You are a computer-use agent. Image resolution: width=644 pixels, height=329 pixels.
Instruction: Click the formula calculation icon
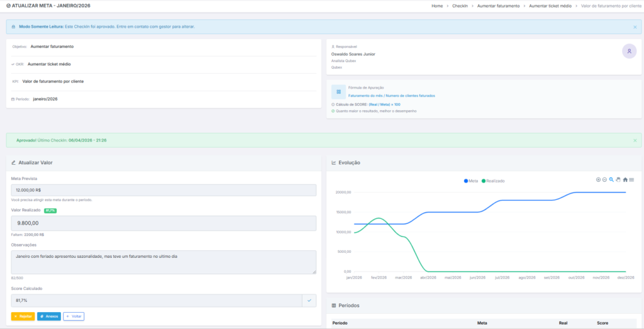338,91
